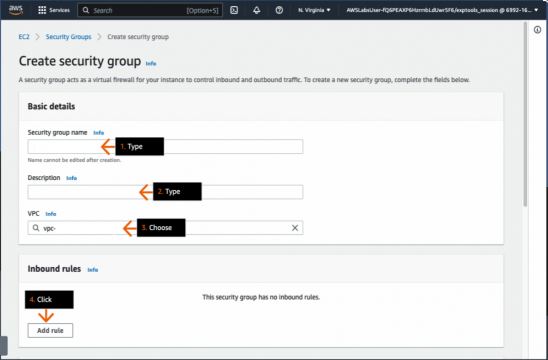The width and height of the screenshot is (548, 360).
Task: Open the help question mark menu
Action: (279, 10)
